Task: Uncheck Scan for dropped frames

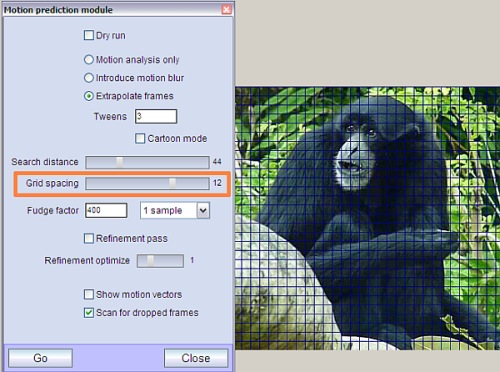Action: click(89, 313)
